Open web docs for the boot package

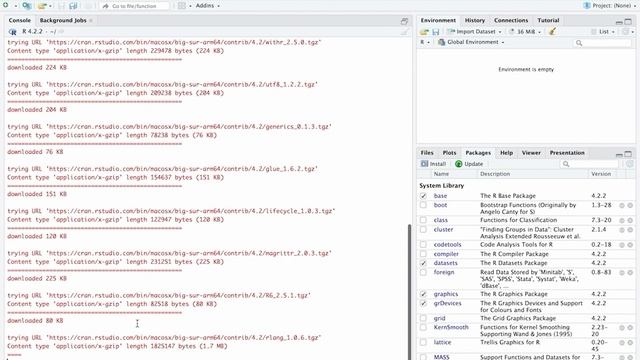point(622,206)
